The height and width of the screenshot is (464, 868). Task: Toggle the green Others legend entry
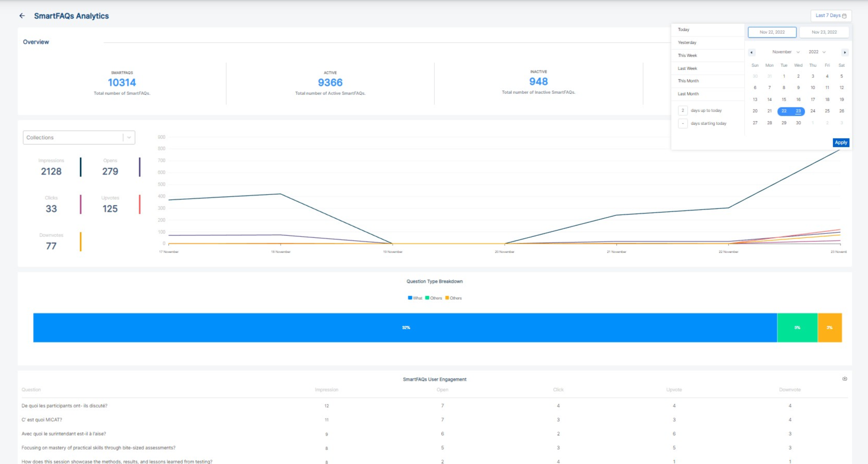433,298
